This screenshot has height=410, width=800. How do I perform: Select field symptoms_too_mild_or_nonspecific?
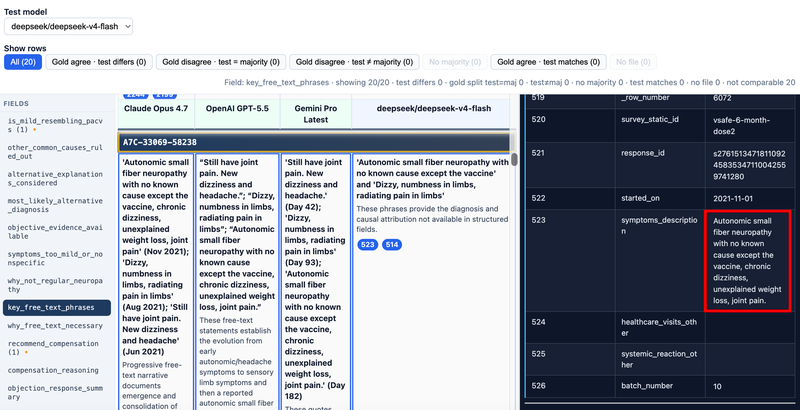coord(55,258)
